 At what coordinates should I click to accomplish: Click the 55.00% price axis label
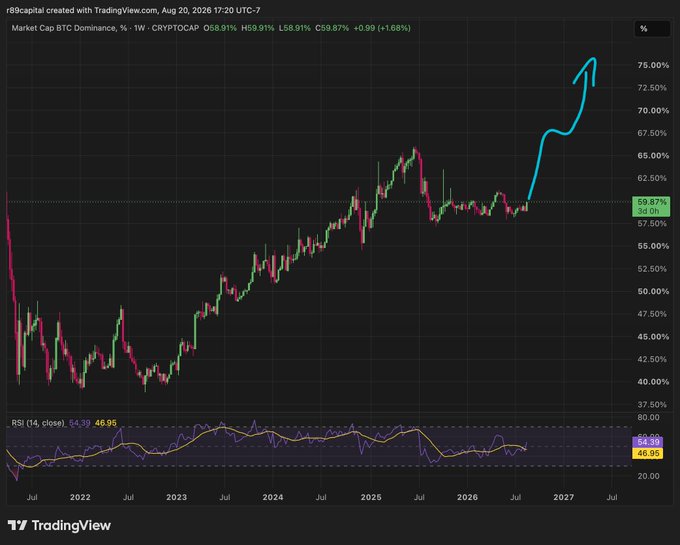coord(653,246)
